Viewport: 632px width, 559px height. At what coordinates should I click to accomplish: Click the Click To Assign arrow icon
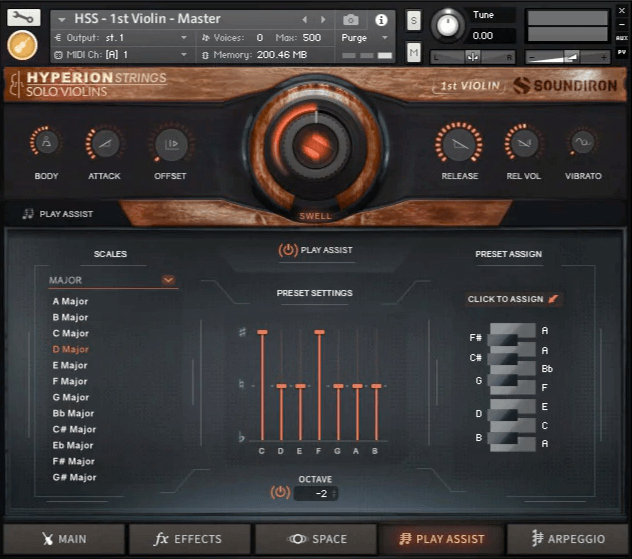pyautogui.click(x=554, y=299)
